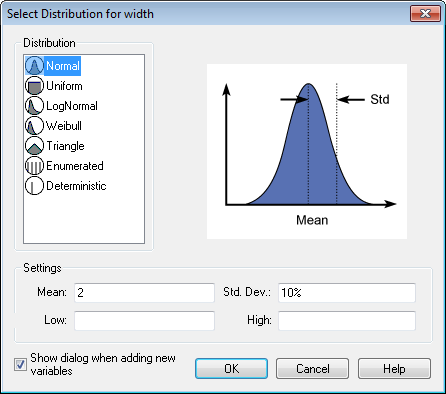Choose the Uniform distribution icon
The image size is (446, 394).
(x=34, y=86)
